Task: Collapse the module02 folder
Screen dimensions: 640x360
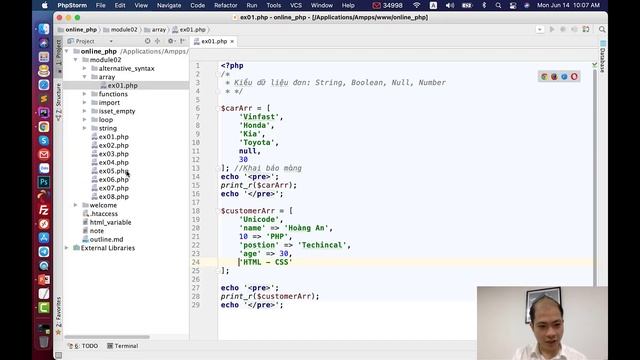Action: (x=76, y=60)
